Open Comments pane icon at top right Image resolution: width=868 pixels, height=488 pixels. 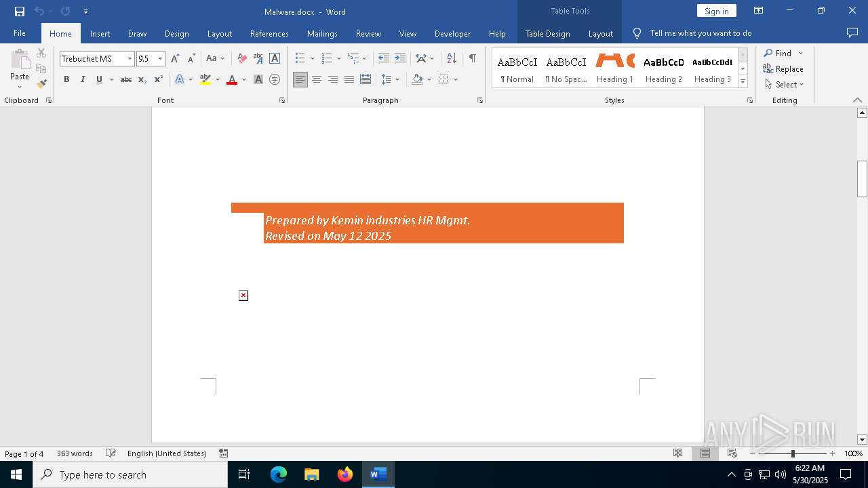(x=852, y=33)
